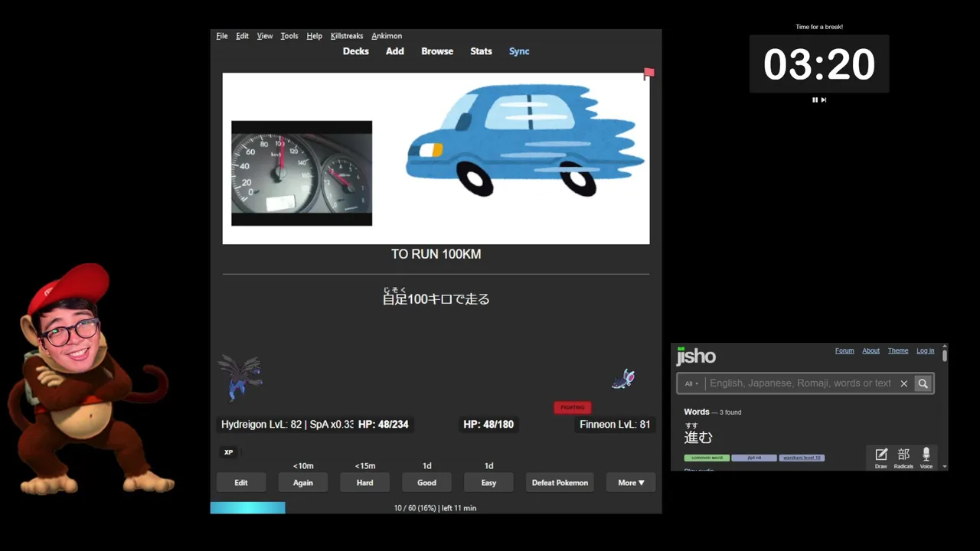Click the Edit button below the card
Viewport: 980px width, 551px height.
click(241, 482)
